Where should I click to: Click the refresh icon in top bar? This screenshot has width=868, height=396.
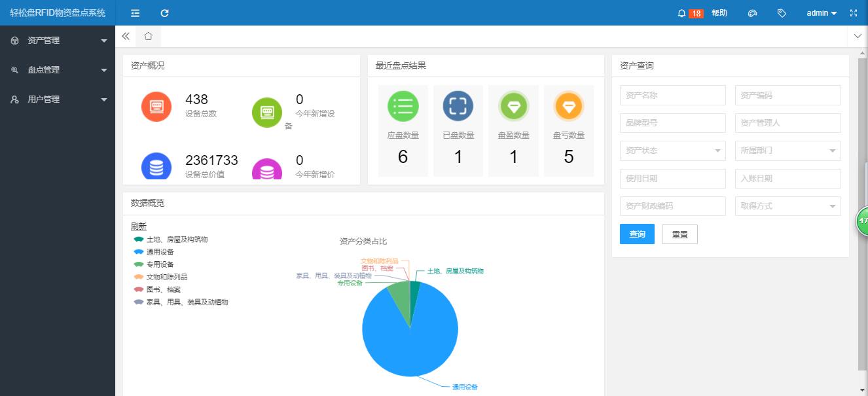click(x=164, y=13)
